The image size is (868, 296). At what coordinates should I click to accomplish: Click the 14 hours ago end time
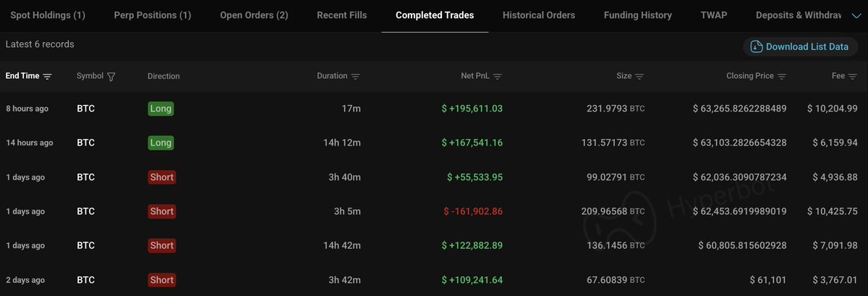point(29,143)
